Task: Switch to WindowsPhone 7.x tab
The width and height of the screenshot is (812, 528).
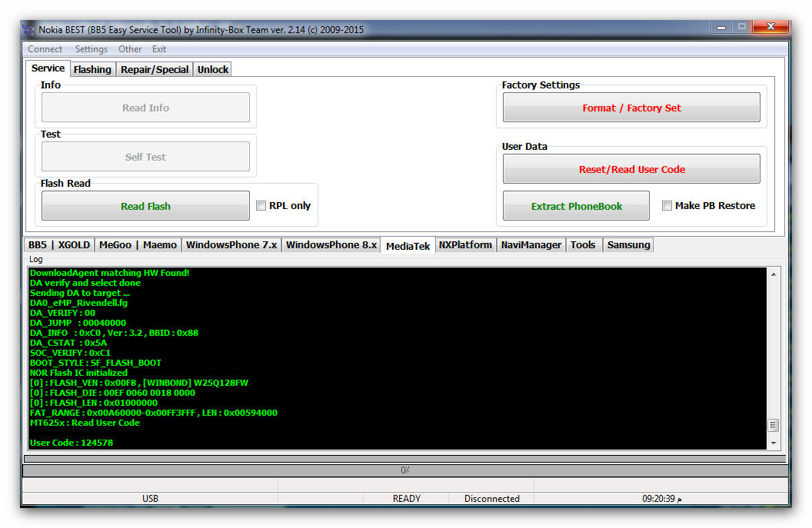Action: click(231, 245)
